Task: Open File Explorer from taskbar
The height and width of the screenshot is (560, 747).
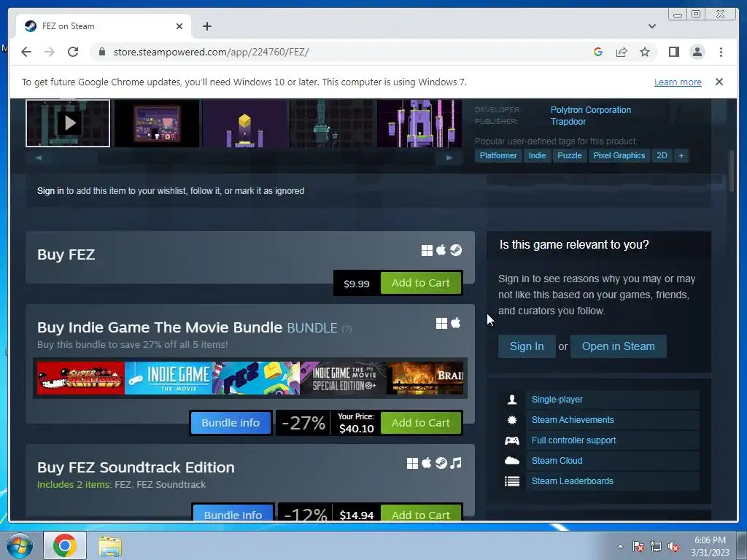Action: click(x=110, y=545)
